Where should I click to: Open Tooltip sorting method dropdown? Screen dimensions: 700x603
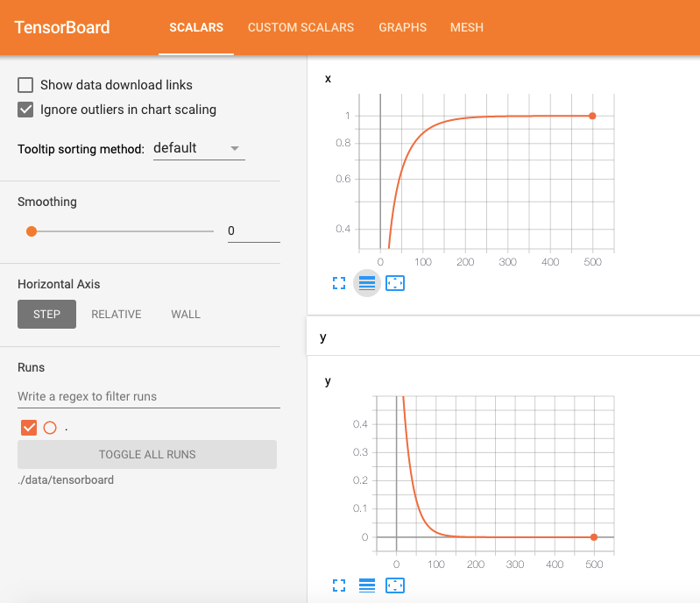tap(199, 148)
